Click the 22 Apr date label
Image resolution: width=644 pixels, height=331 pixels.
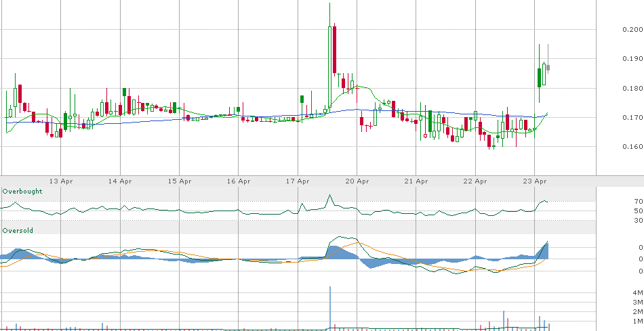pyautogui.click(x=475, y=181)
